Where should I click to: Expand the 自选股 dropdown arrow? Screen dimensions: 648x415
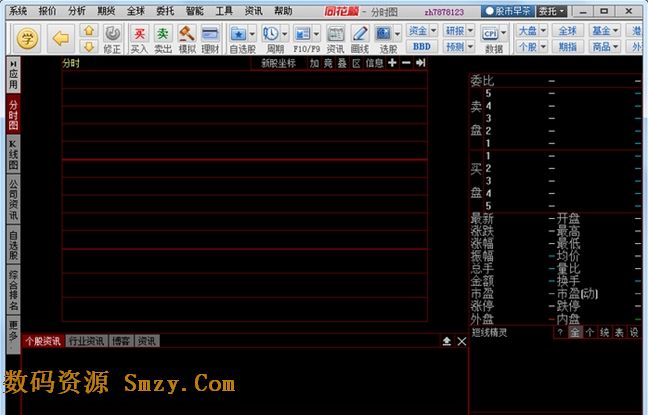point(252,33)
